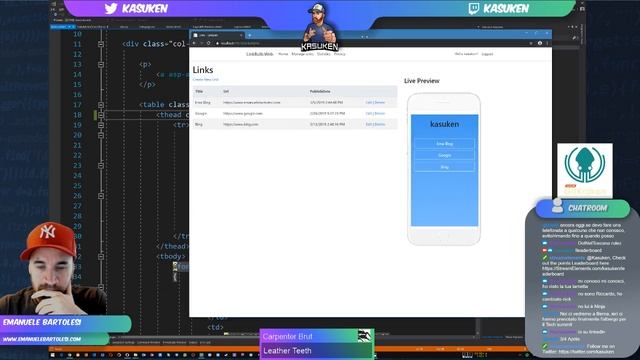640x360 pixels.
Task: Select the Links browser tab
Action: [218, 36]
